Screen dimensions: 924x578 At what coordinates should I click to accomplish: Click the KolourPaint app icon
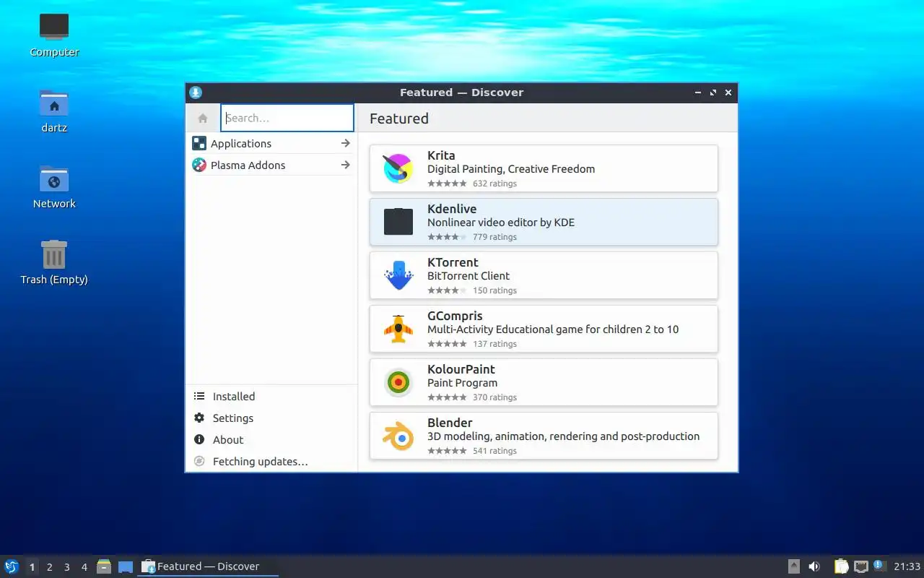point(398,382)
